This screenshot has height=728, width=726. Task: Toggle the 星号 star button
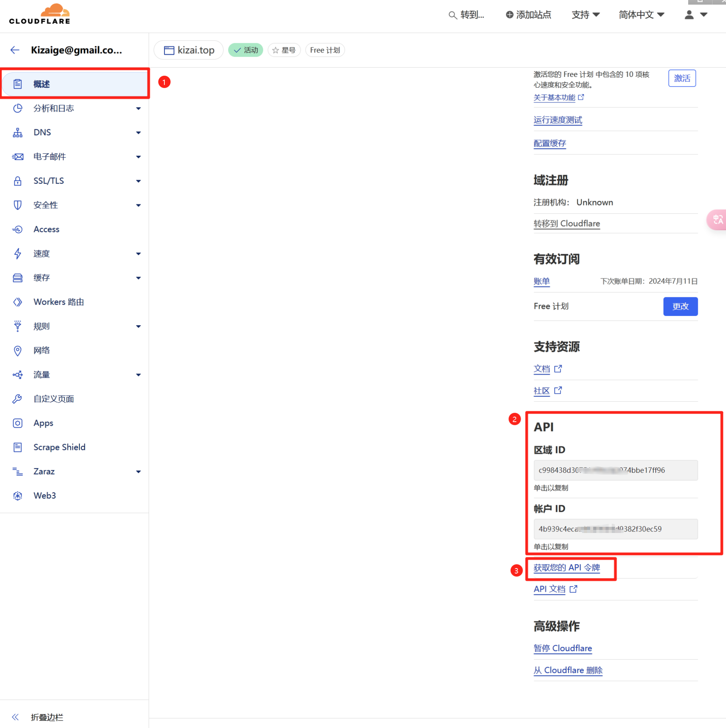[284, 50]
